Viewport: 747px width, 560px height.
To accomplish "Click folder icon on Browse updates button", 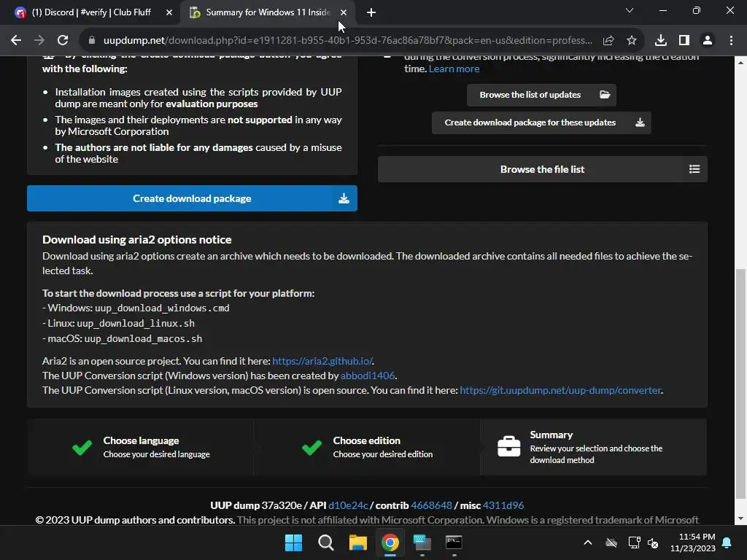I will point(605,95).
